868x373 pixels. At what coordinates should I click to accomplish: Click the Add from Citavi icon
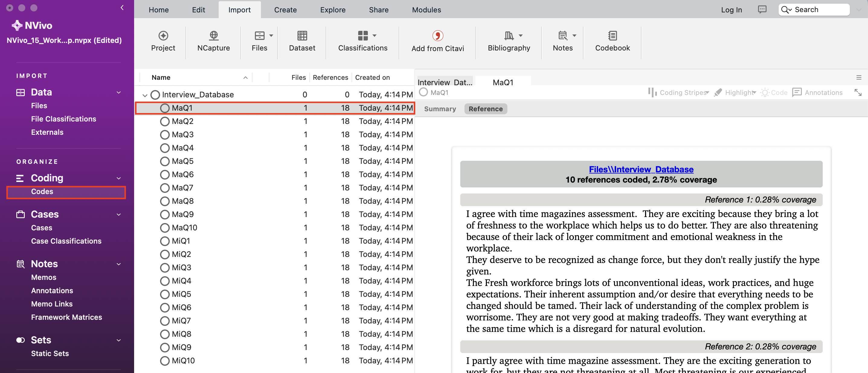pyautogui.click(x=437, y=41)
